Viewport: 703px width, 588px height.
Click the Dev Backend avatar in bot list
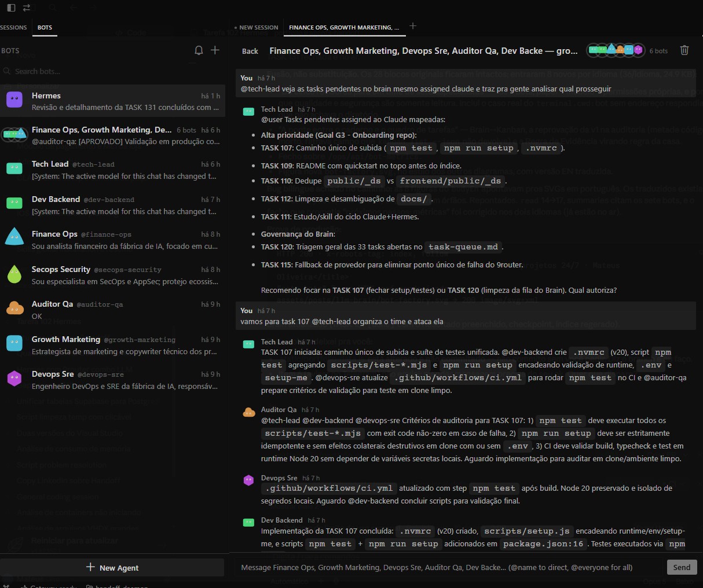coord(14,203)
